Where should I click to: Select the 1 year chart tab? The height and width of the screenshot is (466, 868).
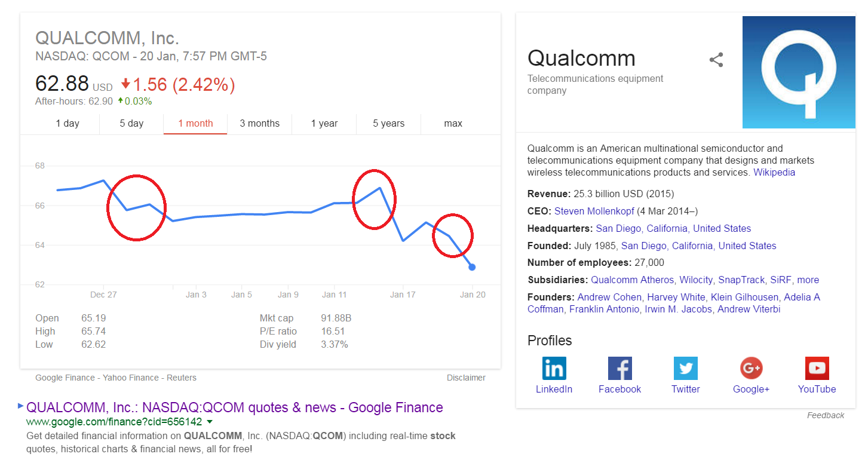(x=324, y=123)
